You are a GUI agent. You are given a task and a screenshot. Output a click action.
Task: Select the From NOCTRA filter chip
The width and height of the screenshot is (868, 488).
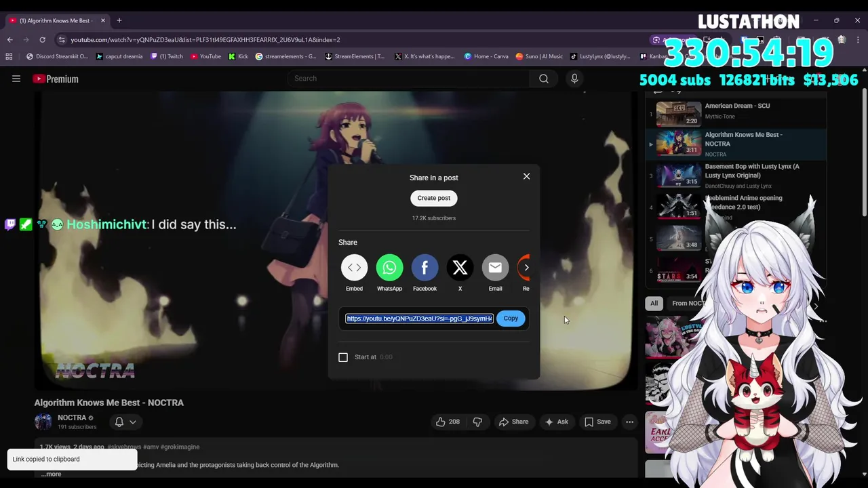point(688,303)
